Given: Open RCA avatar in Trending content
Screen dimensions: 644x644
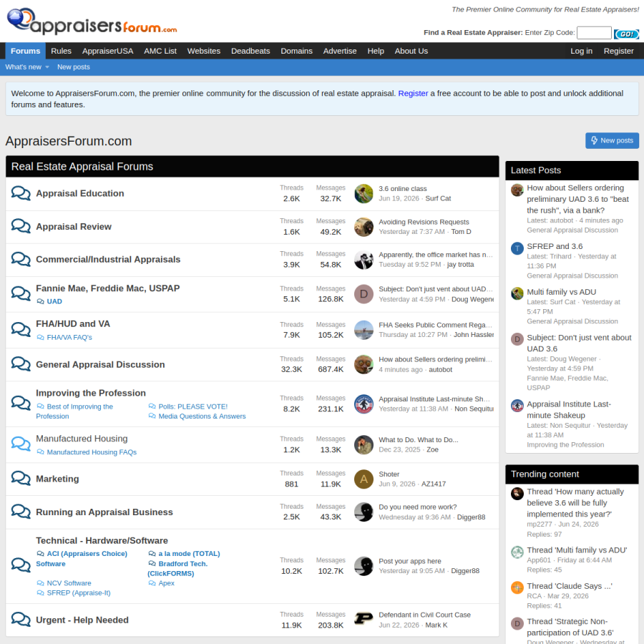Looking at the screenshot, I should coord(517,587).
